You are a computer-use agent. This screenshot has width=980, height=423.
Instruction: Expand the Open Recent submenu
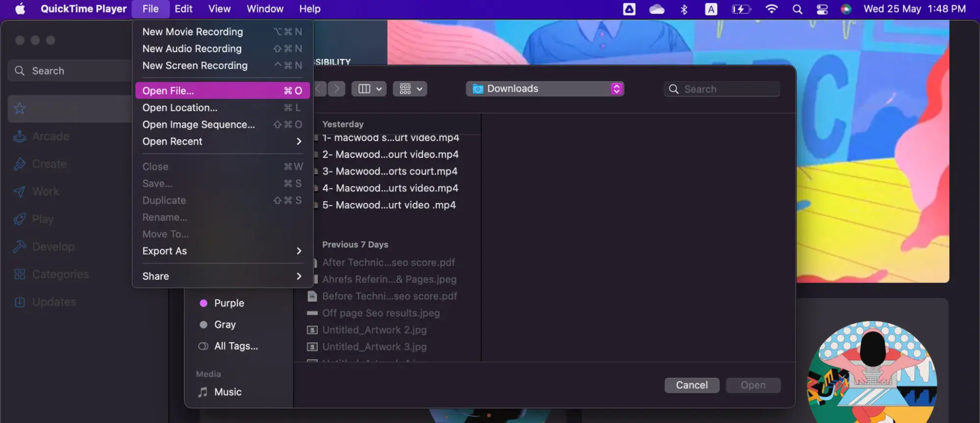pyautogui.click(x=223, y=141)
